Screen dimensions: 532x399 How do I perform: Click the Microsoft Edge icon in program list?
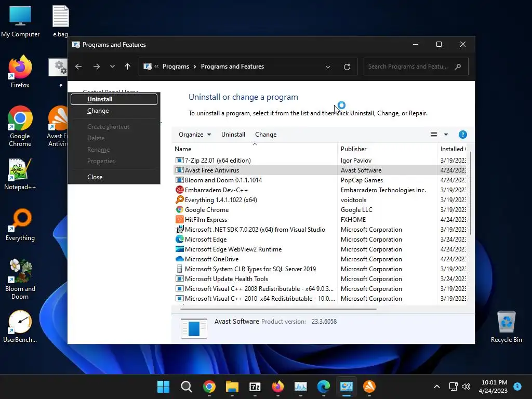tap(179, 239)
